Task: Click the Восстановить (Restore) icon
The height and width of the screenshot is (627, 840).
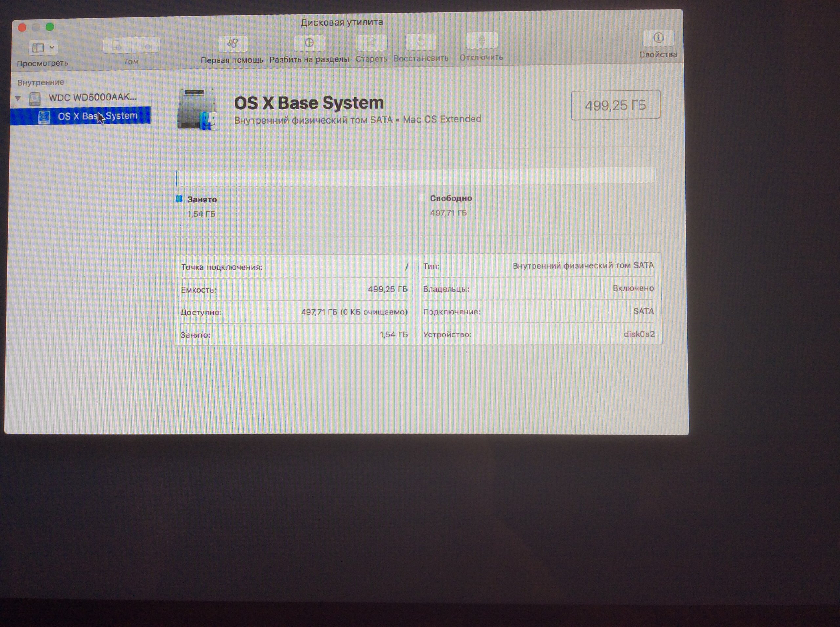Action: coord(421,43)
